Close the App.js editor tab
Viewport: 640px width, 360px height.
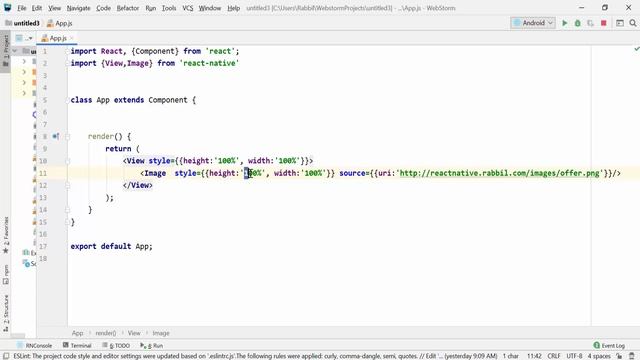point(72,38)
